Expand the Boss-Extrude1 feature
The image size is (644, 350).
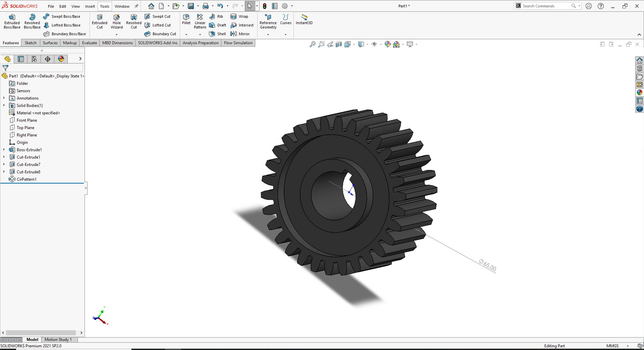click(4, 150)
